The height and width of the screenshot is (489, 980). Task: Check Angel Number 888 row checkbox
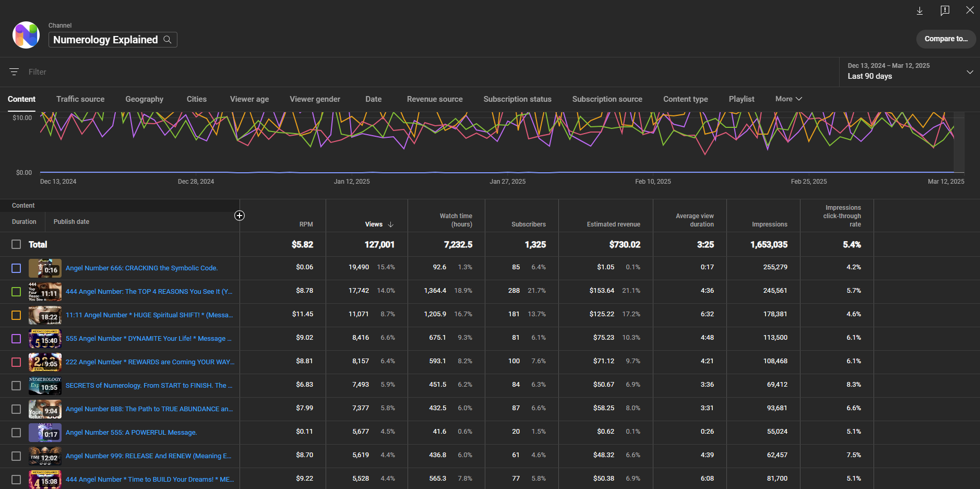[x=16, y=409]
